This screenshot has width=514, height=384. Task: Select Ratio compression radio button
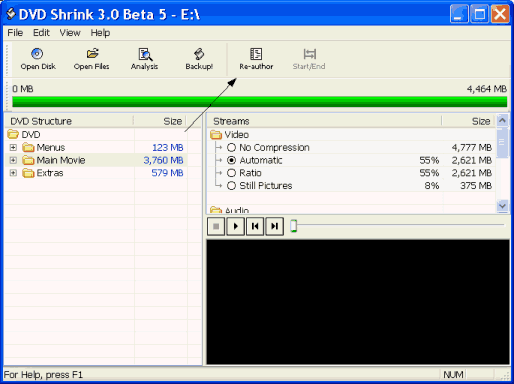[x=231, y=173]
